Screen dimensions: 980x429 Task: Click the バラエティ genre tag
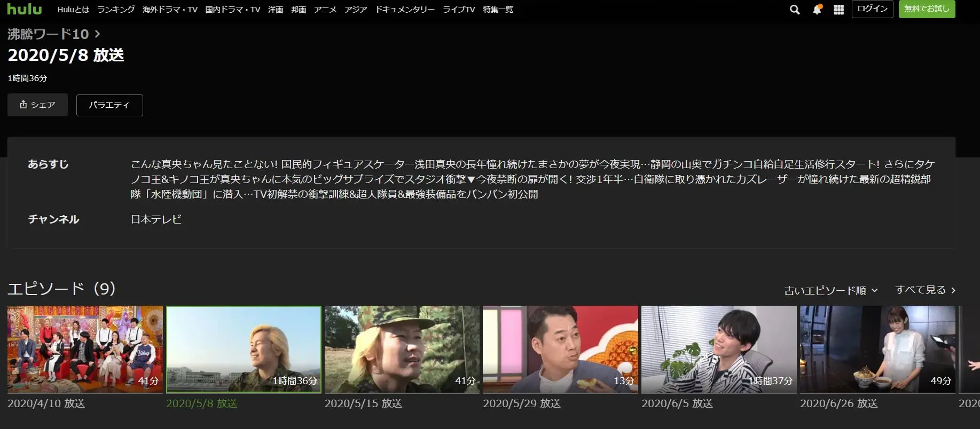pyautogui.click(x=109, y=105)
